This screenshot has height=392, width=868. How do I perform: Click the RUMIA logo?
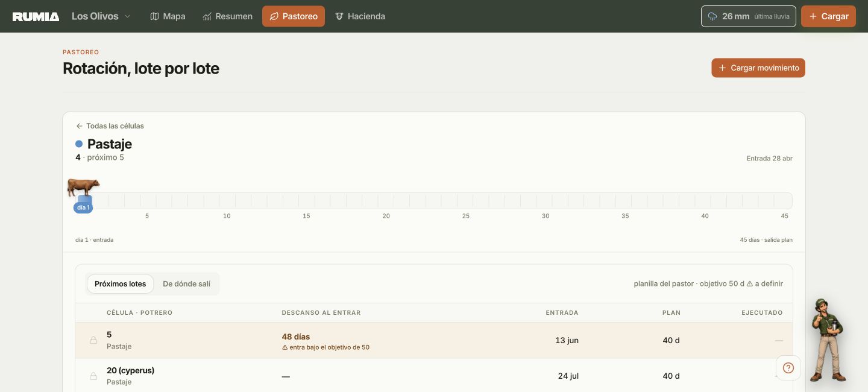(x=36, y=16)
